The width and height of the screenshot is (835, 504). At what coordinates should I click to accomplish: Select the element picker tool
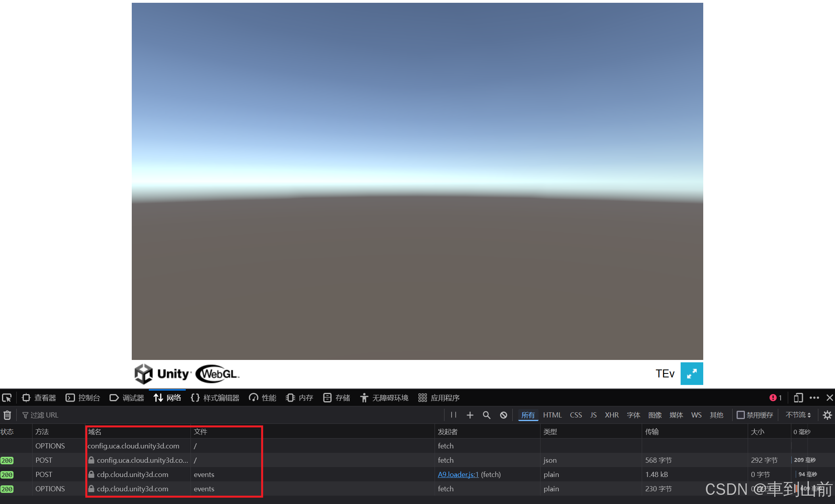click(7, 398)
